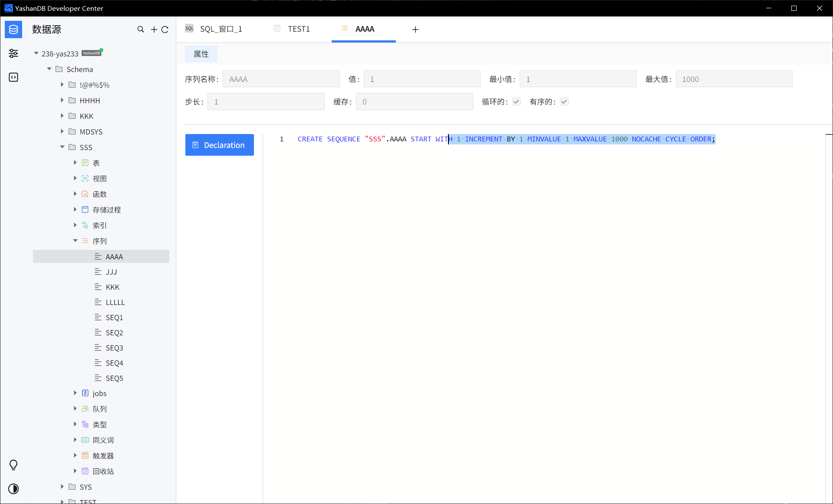Select the LLLLL sequence
The width and height of the screenshot is (833, 504).
115,302
